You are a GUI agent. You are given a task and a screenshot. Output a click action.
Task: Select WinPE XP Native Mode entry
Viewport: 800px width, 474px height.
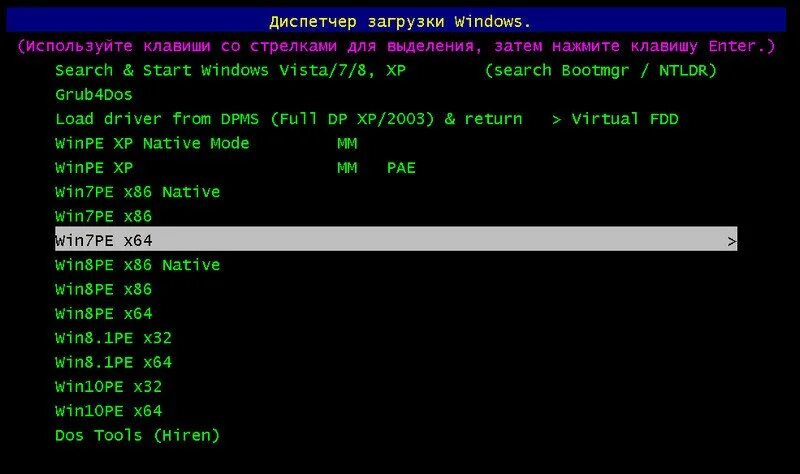click(206, 143)
